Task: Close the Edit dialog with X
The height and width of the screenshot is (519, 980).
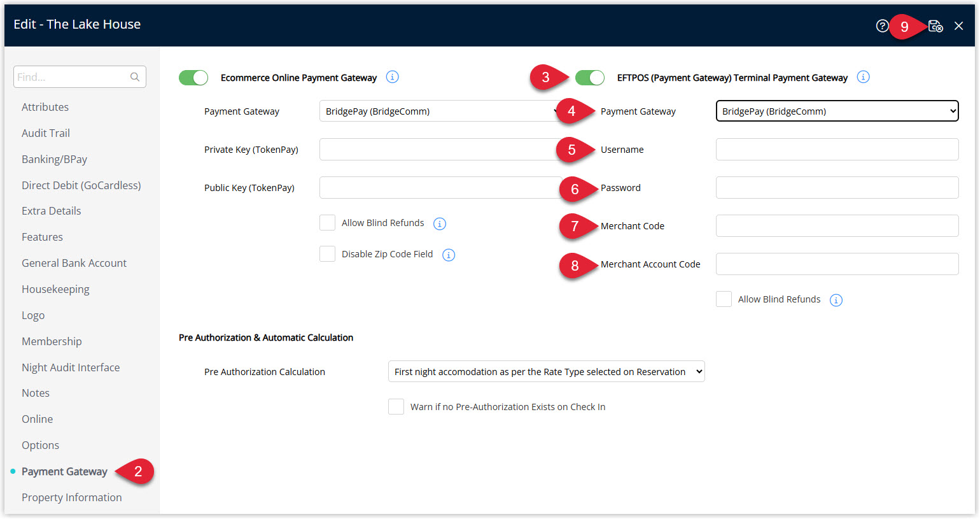Action: coord(959,26)
